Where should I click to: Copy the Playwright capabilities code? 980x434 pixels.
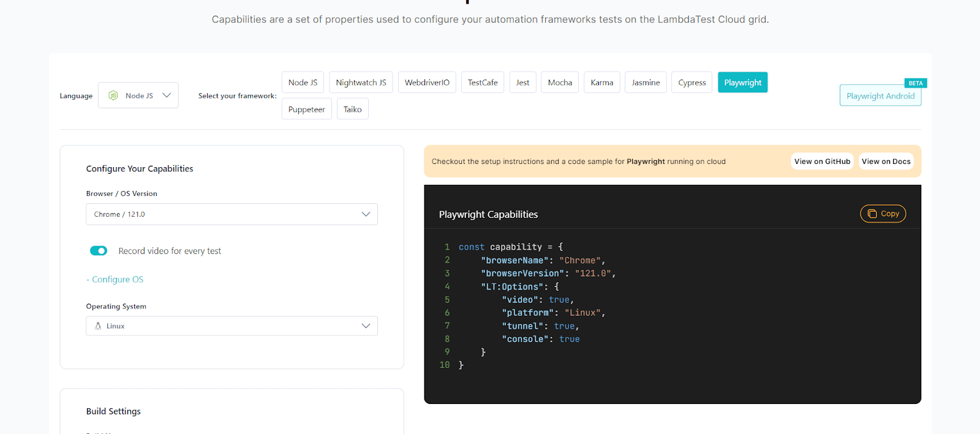click(x=883, y=214)
